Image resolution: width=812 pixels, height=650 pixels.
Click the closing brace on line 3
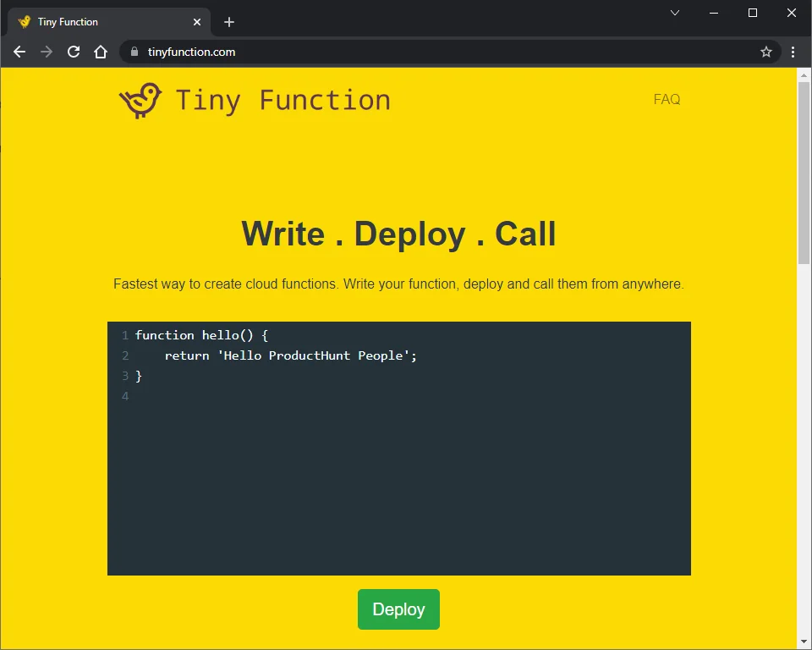[x=138, y=376]
